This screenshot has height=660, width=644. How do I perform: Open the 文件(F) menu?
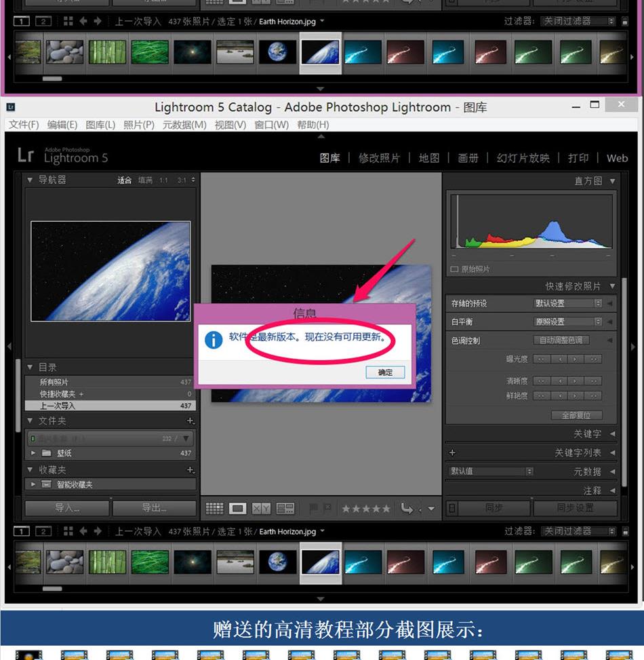(x=24, y=125)
